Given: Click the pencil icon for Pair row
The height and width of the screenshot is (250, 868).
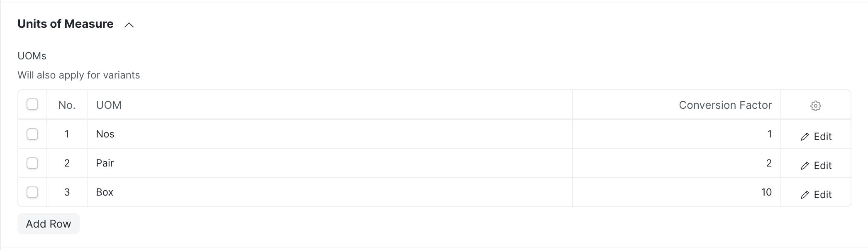Looking at the screenshot, I should [x=805, y=166].
